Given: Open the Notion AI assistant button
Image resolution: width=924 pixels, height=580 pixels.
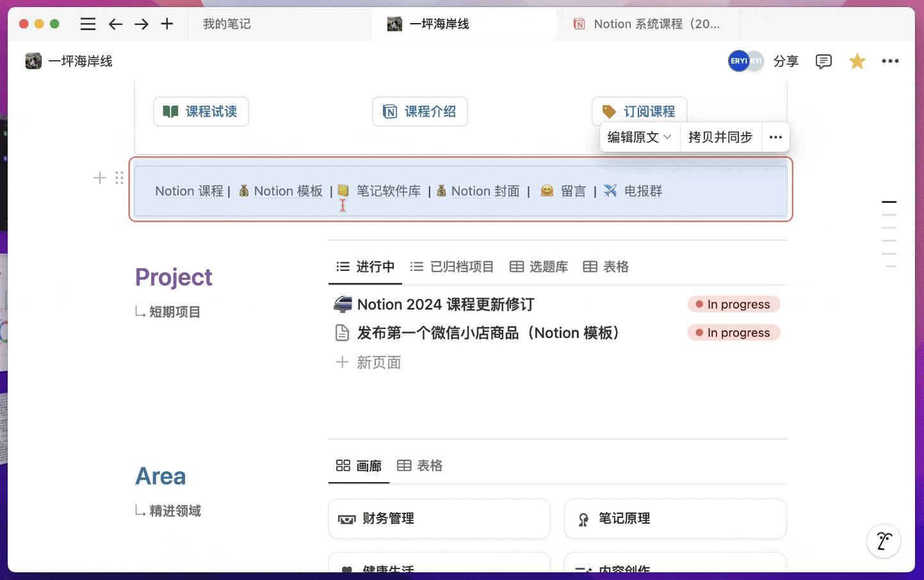Looking at the screenshot, I should click(x=884, y=541).
